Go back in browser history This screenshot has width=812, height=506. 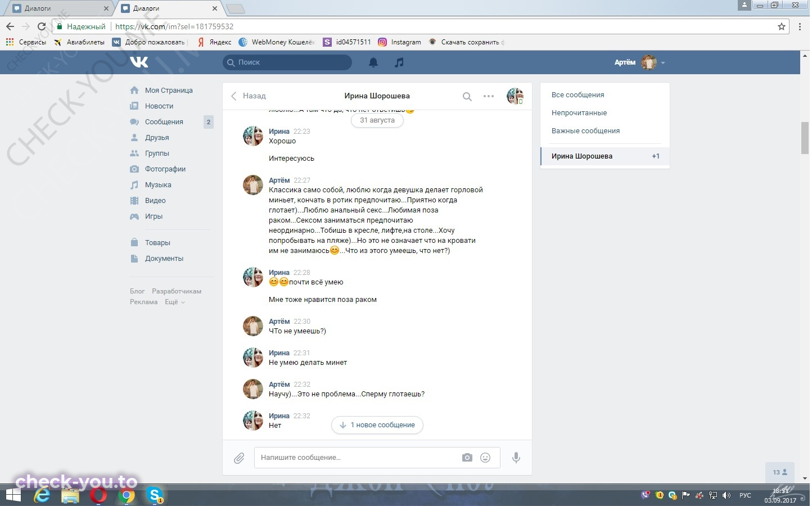(x=10, y=26)
